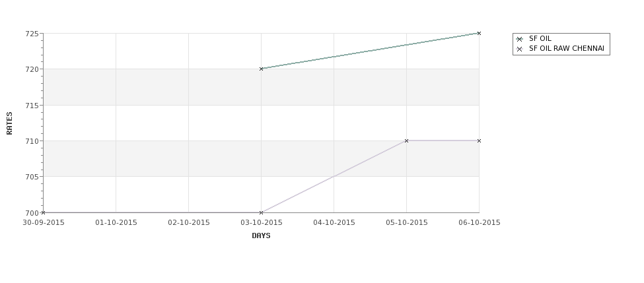
Task: Click the 715 value on rates axis
Action: 32,106
